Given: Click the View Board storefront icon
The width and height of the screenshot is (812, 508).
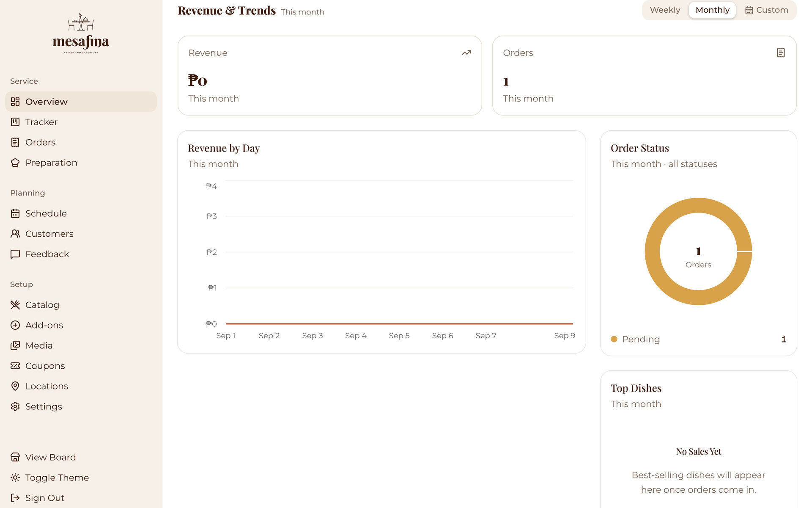Looking at the screenshot, I should (x=15, y=457).
